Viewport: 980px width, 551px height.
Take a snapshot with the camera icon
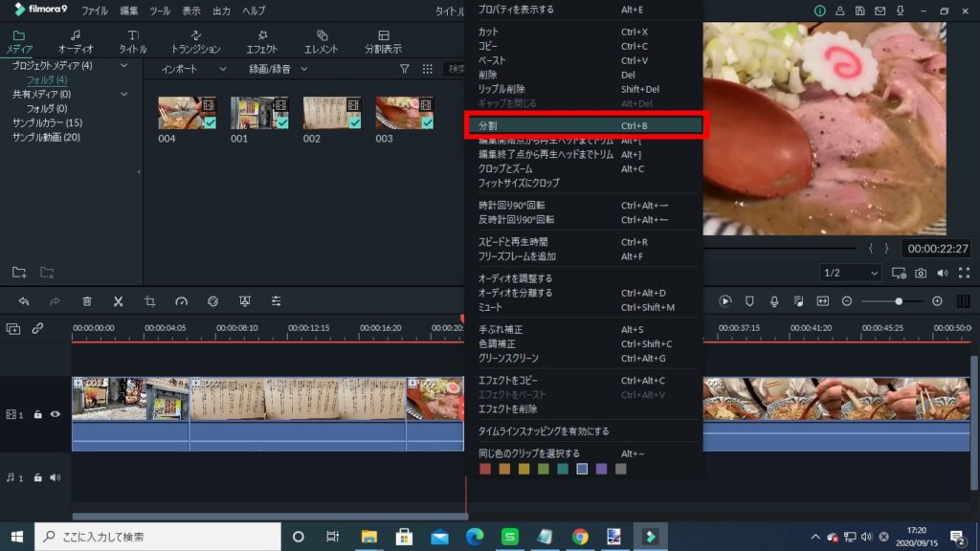(x=920, y=274)
